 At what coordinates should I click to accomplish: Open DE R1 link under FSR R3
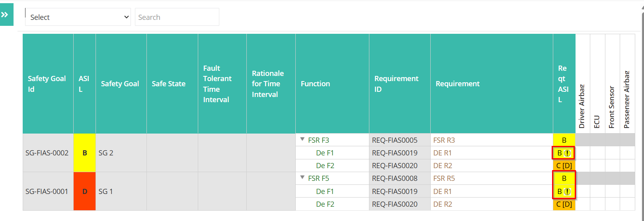click(x=442, y=153)
